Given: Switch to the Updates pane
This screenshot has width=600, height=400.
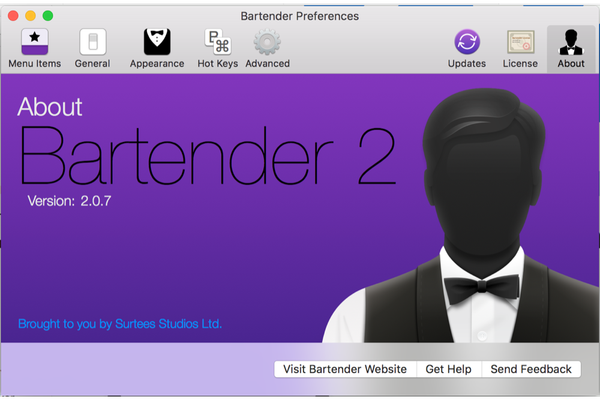Looking at the screenshot, I should click(x=467, y=43).
